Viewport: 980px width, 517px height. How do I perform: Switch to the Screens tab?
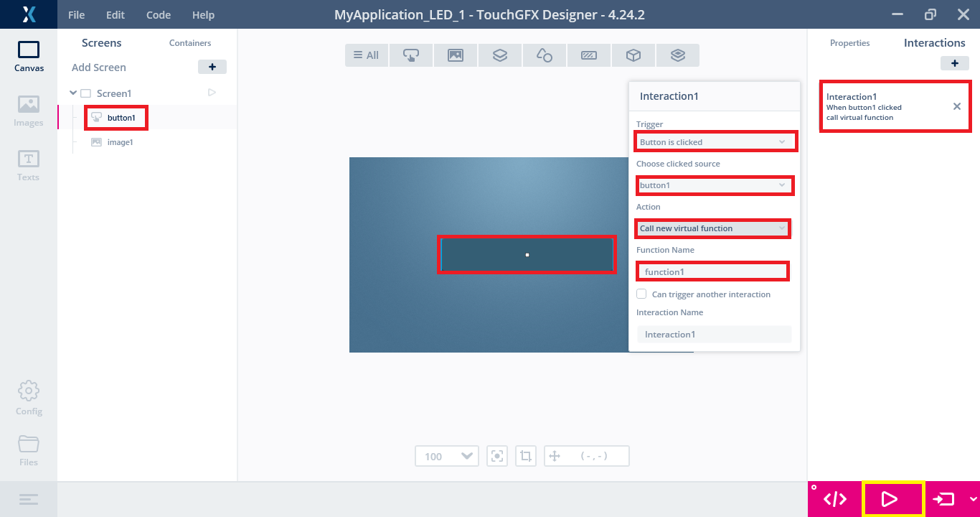click(102, 43)
